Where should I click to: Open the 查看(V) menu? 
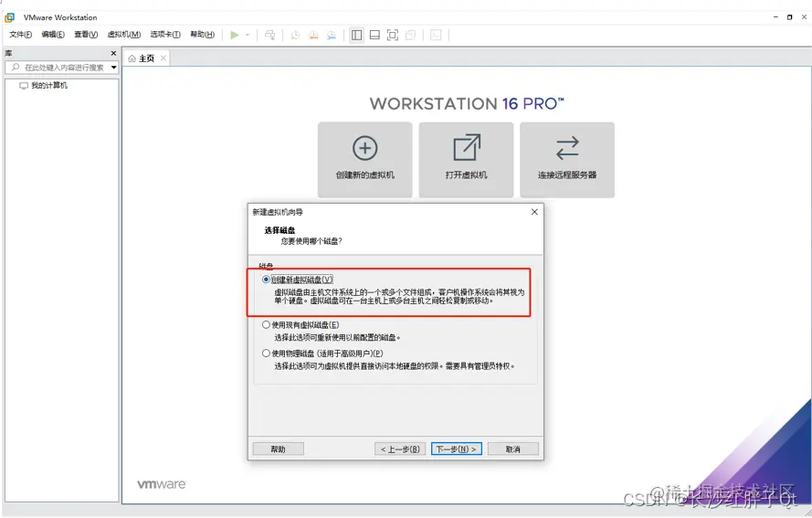click(86, 35)
